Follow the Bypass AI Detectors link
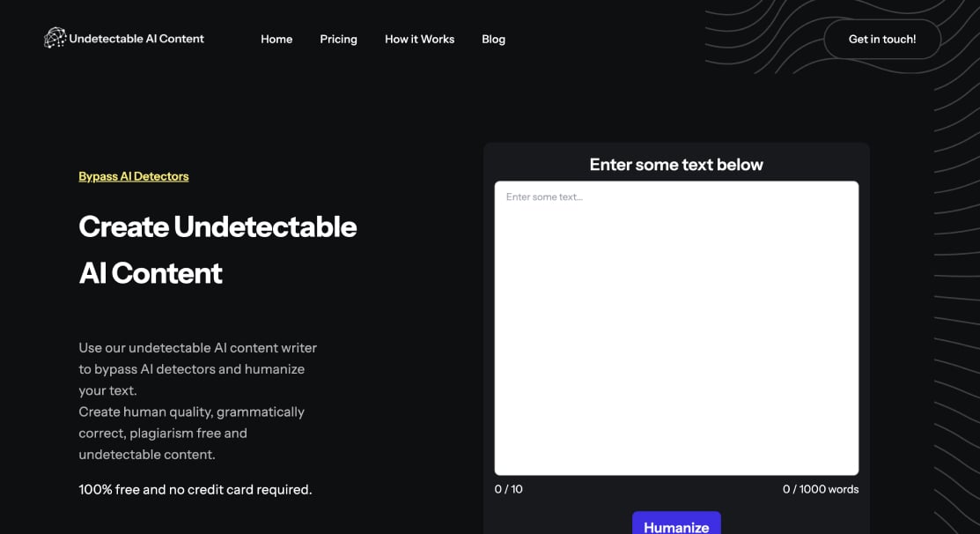The image size is (980, 534). pos(134,176)
